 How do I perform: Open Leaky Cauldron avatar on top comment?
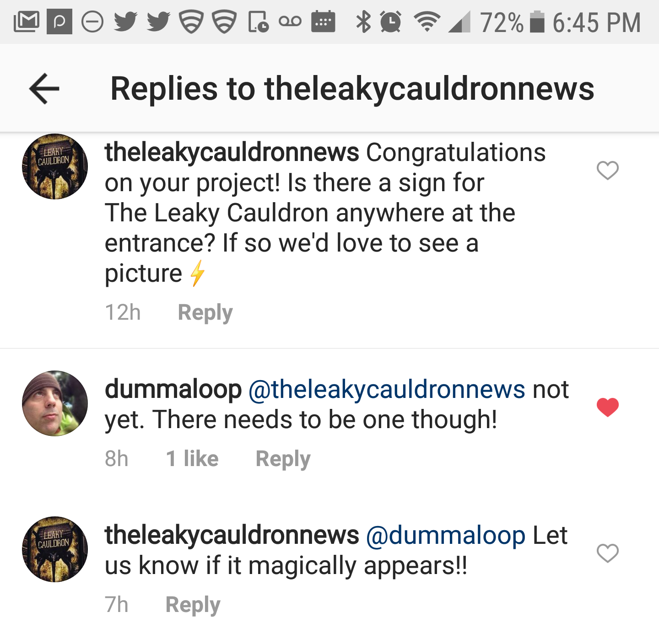point(55,166)
